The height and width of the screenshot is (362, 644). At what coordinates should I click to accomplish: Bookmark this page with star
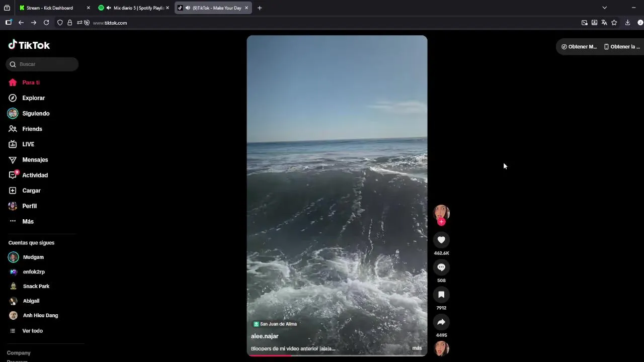(614, 23)
